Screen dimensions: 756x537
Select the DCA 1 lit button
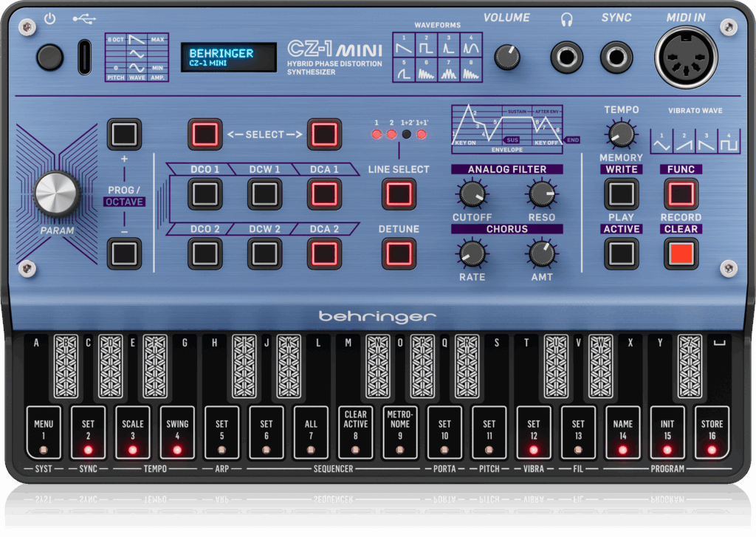323,194
